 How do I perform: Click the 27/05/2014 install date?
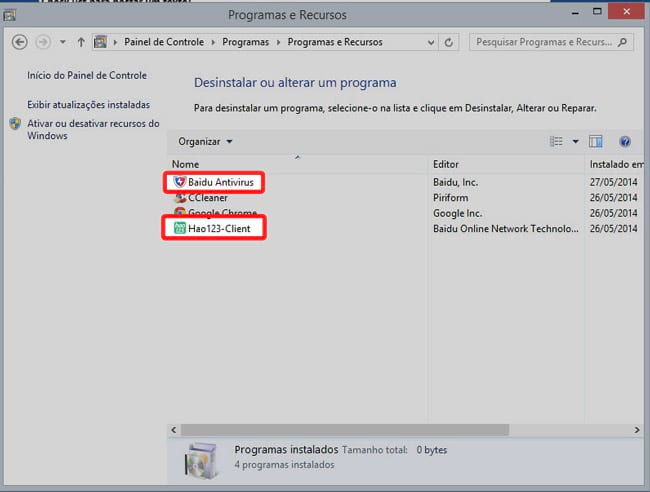pyautogui.click(x=614, y=182)
